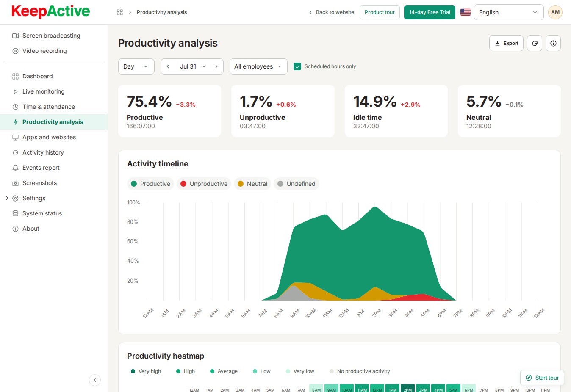Screen dimensions: 571x392
Task: Click the Export button
Action: pyautogui.click(x=507, y=43)
